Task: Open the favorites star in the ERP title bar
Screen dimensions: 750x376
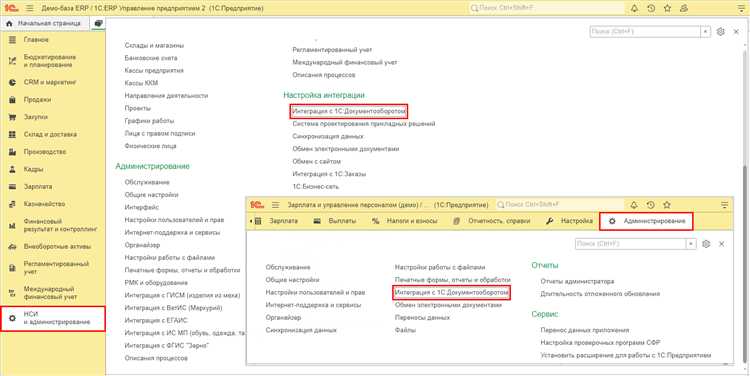Action: click(x=667, y=8)
